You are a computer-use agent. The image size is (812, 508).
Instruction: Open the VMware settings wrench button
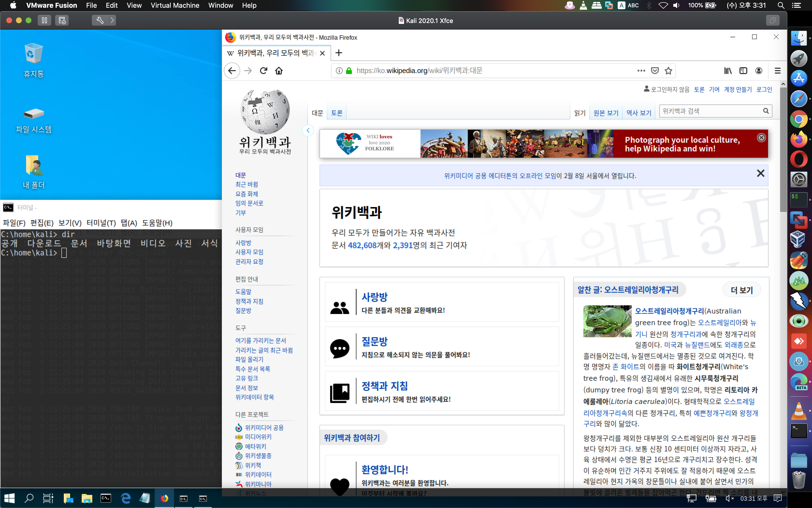[100, 21]
